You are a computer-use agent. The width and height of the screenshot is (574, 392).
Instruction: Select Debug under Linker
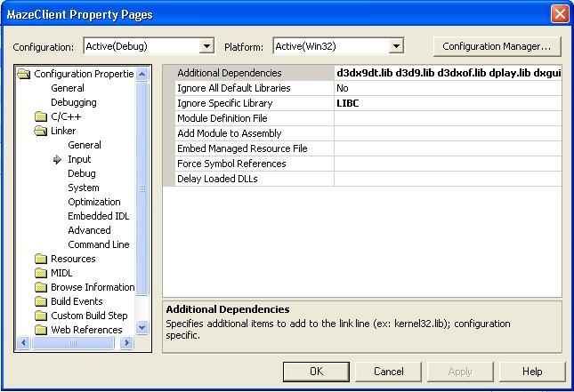pos(82,173)
